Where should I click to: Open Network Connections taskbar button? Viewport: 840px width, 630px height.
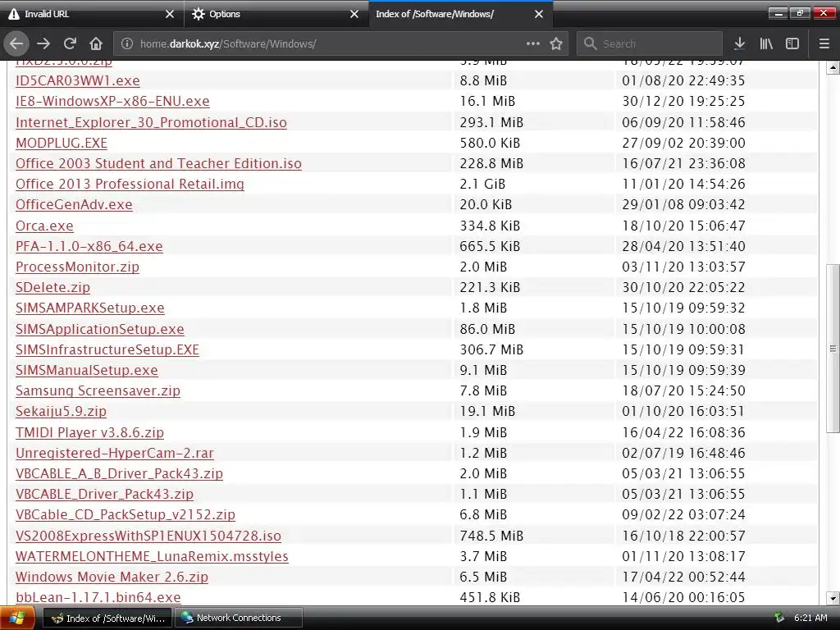click(x=239, y=619)
